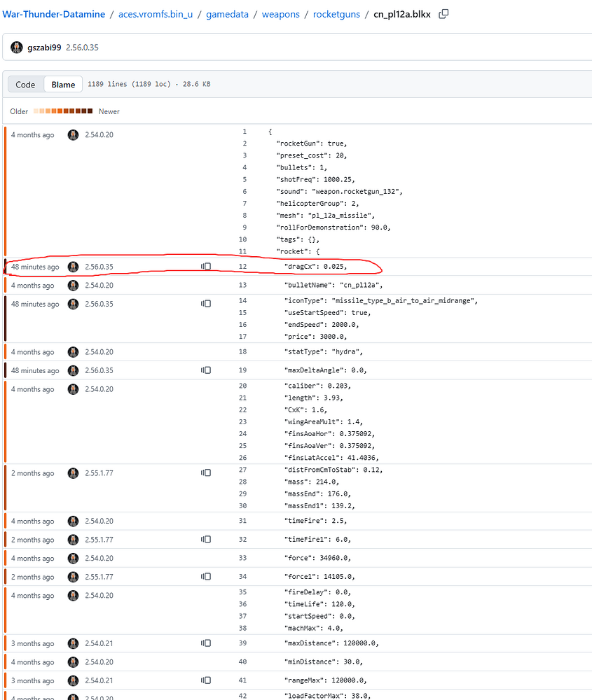Open commit 2.55.1.77 on the distFromCmToStab row
Viewport: 592px width, 700px height.
[x=99, y=473]
